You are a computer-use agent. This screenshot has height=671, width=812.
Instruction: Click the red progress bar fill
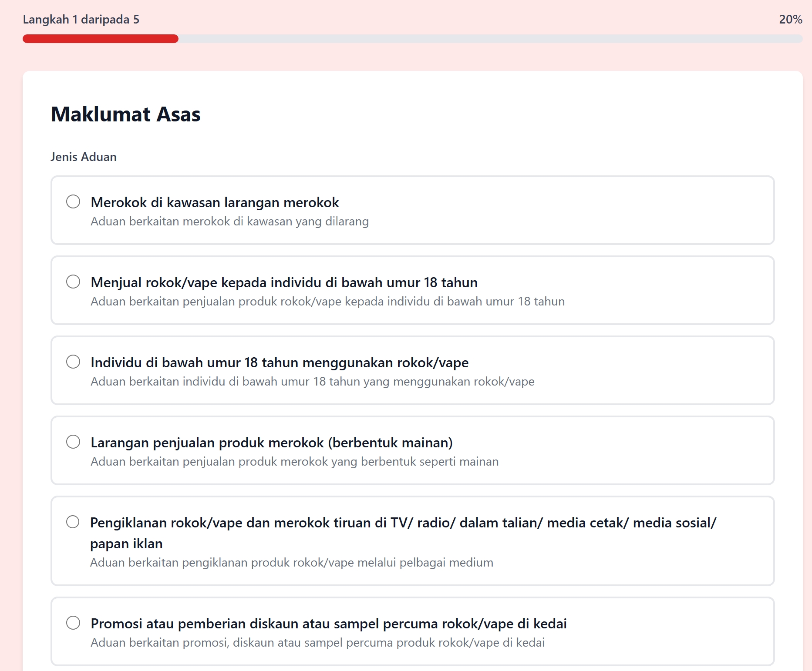[101, 39]
